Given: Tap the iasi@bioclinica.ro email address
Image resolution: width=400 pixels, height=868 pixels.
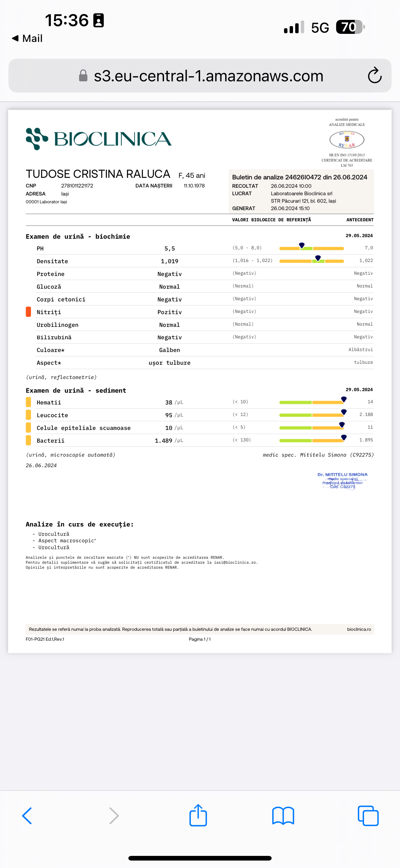Looking at the screenshot, I should tap(235, 563).
